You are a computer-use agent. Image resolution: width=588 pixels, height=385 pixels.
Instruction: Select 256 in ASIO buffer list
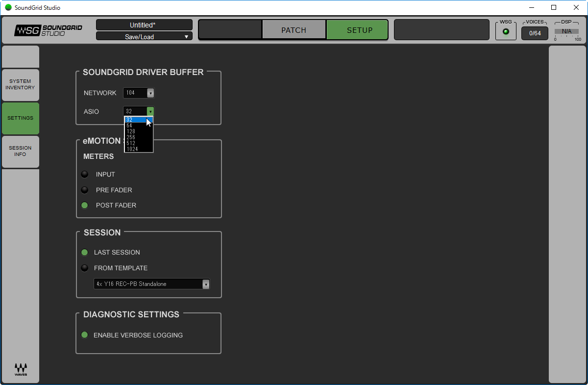click(139, 137)
